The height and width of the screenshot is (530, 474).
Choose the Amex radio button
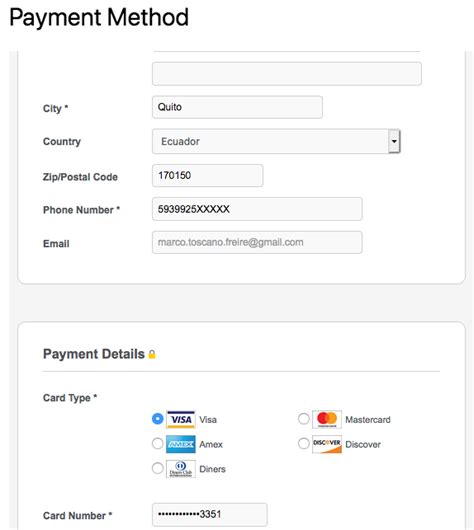point(158,443)
